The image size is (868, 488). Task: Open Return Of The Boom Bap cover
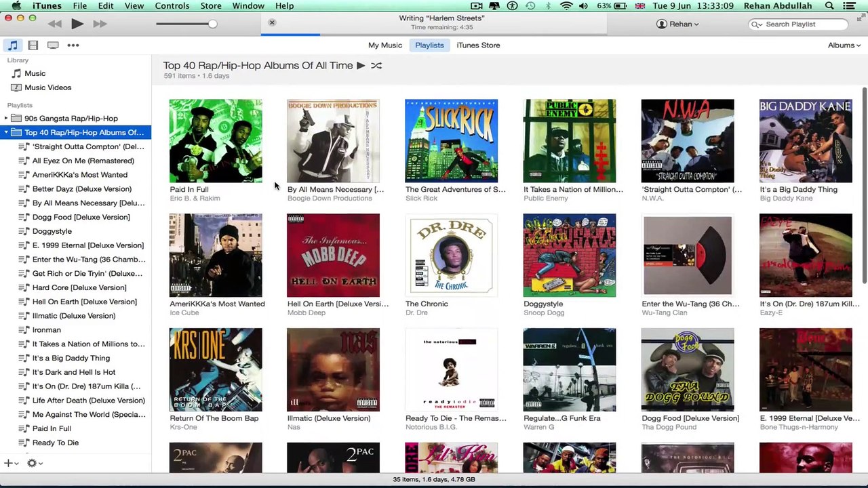[x=216, y=370]
